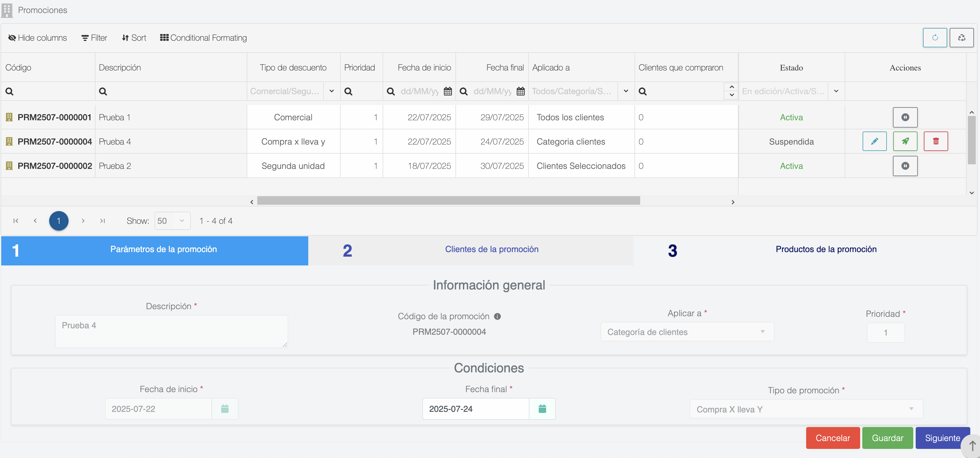This screenshot has width=980, height=458.
Task: Focus the Prioridad input field
Action: pyautogui.click(x=886, y=333)
